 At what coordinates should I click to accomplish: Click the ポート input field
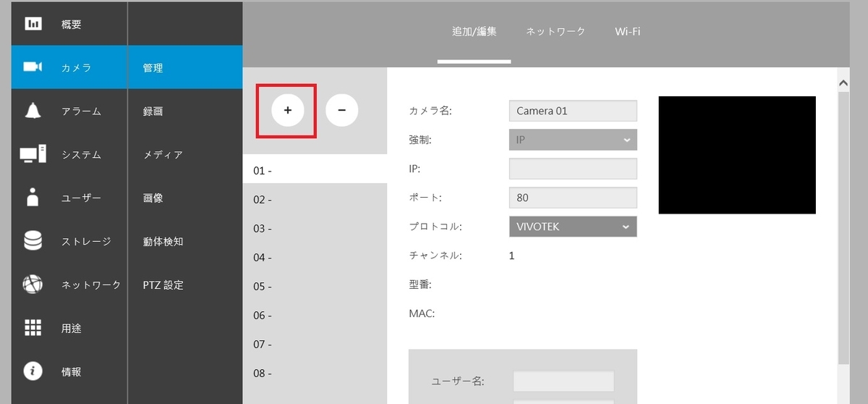tap(573, 198)
